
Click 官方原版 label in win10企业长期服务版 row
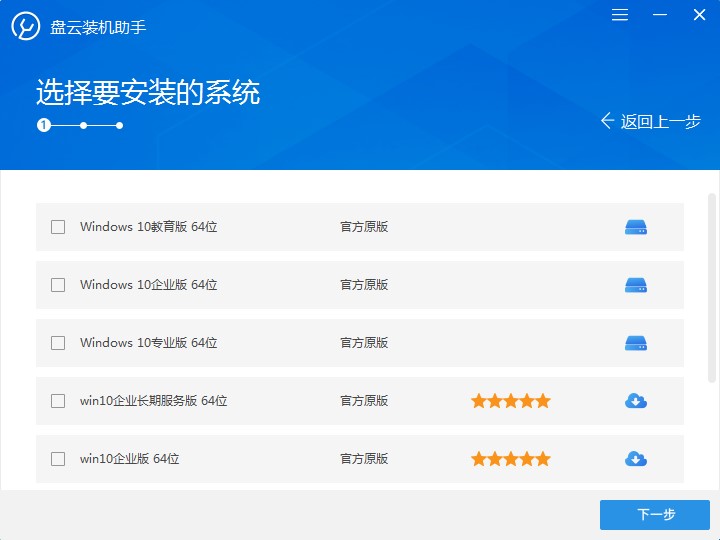point(364,401)
